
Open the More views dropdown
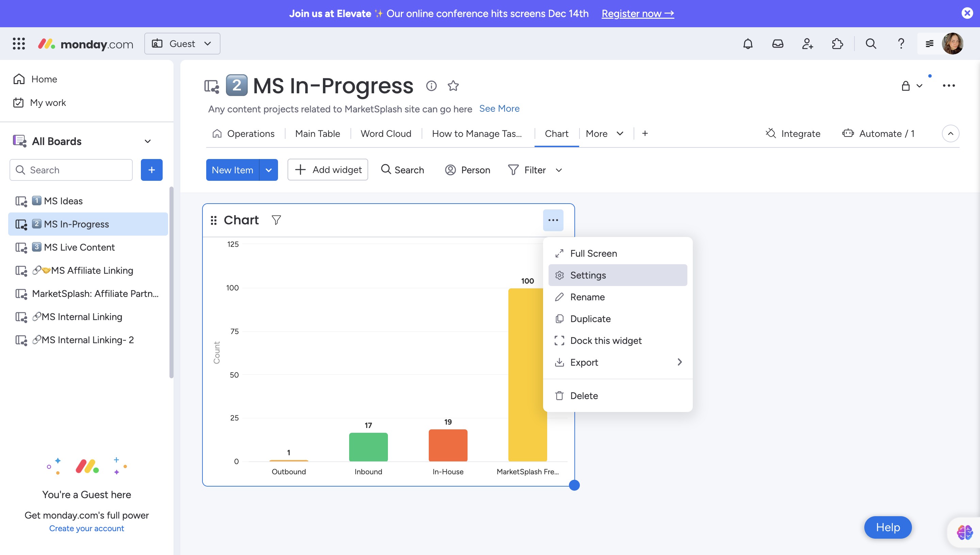click(x=604, y=134)
